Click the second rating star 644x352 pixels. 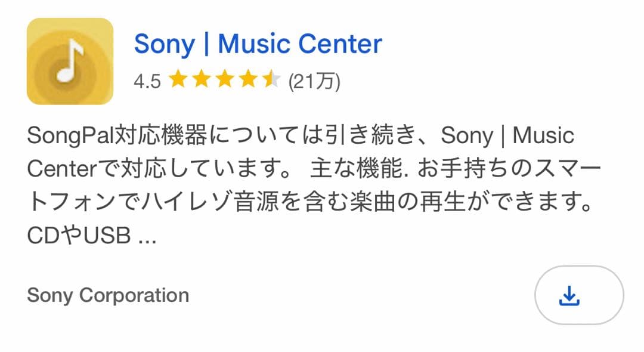[x=201, y=80]
